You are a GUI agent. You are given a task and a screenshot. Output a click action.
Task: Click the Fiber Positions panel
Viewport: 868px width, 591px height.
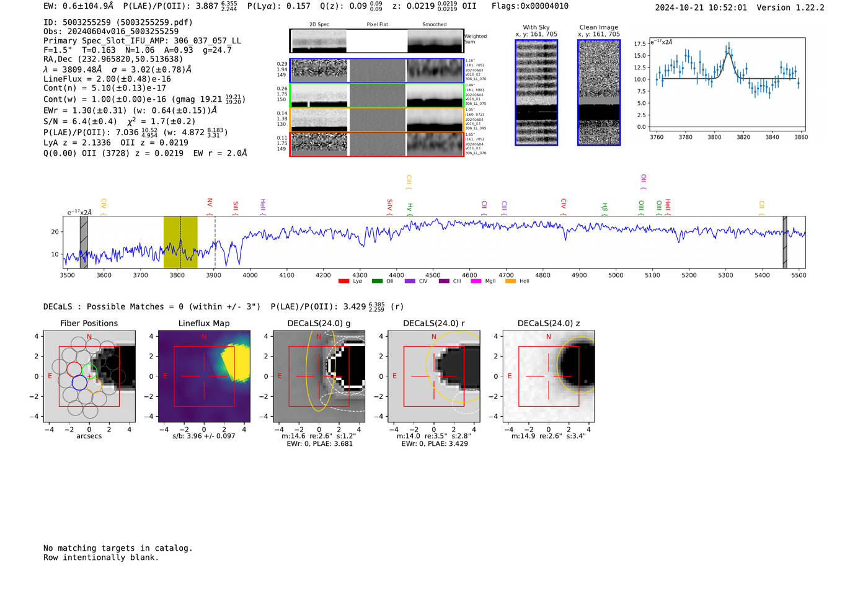pos(89,376)
